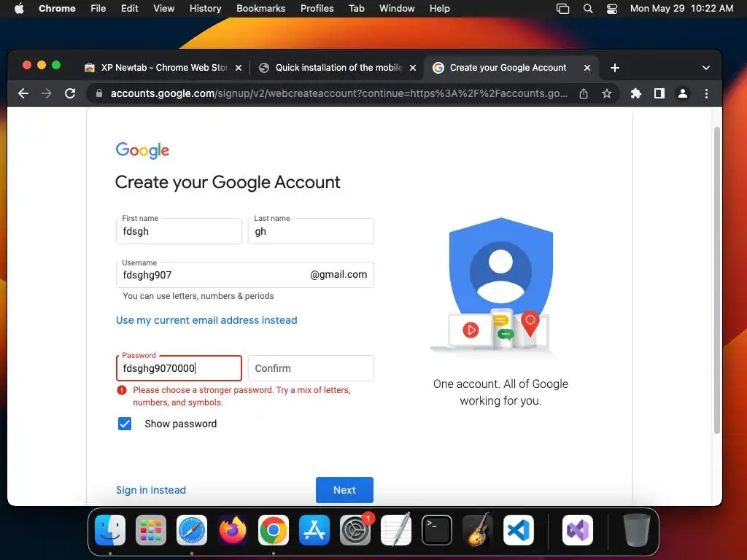Click the browser forward arrow

47,93
